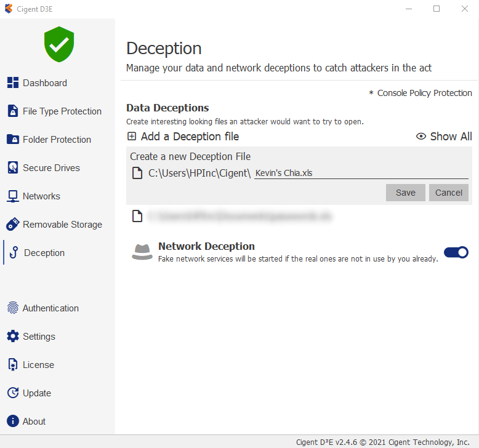Click the file name field containing Kevin's Chia.xls
479x448 pixels.
tap(361, 173)
